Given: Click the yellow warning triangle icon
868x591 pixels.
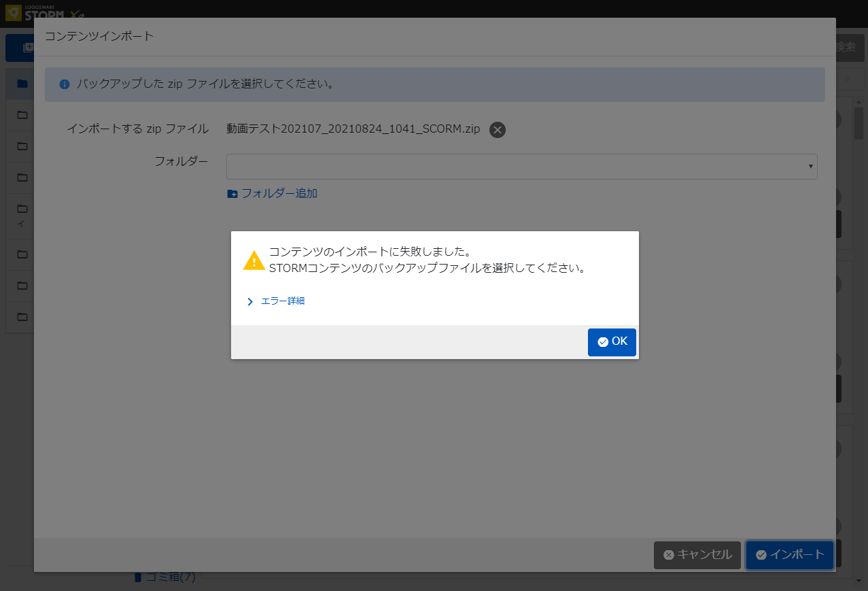Looking at the screenshot, I should (254, 260).
